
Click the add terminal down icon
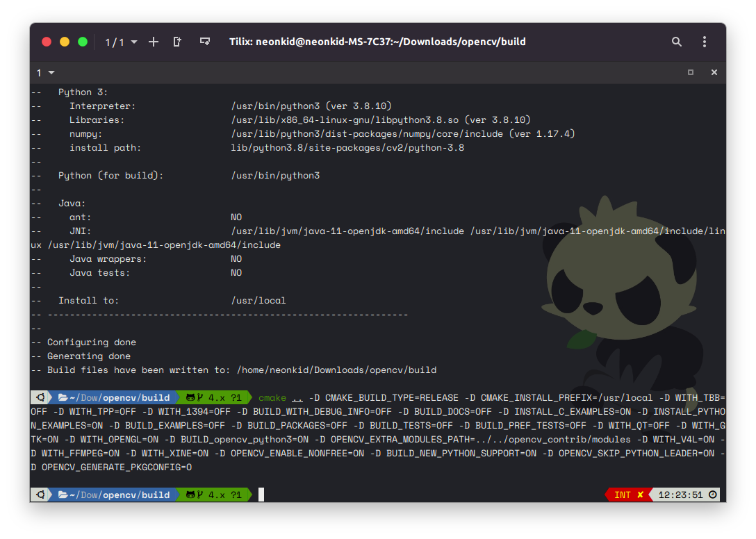pyautogui.click(x=205, y=42)
